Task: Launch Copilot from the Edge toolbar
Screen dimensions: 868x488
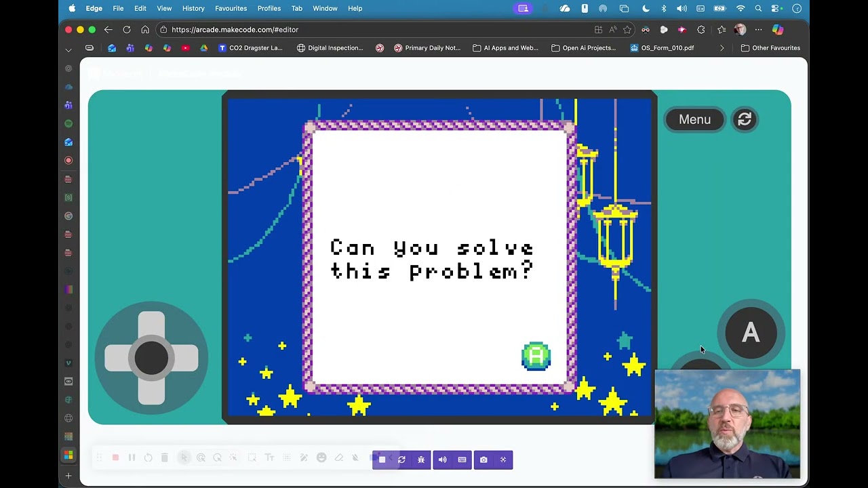Action: click(778, 30)
